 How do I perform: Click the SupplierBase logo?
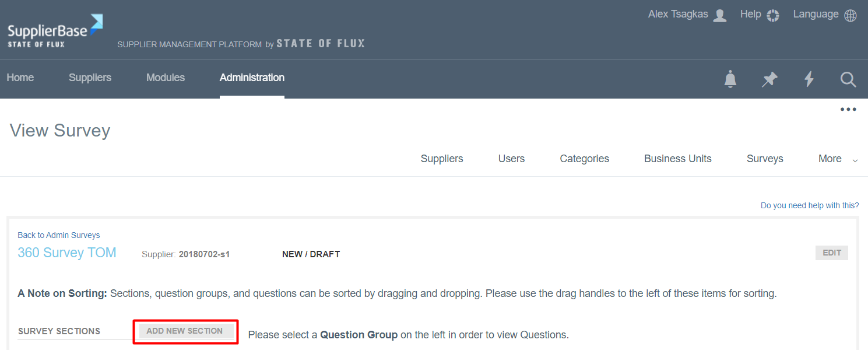[x=55, y=32]
